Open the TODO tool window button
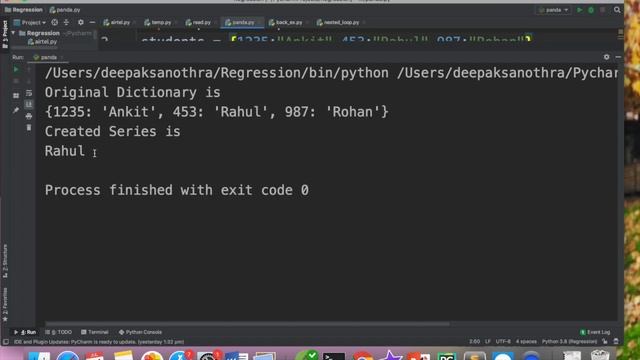The image size is (640, 360). pos(58,332)
